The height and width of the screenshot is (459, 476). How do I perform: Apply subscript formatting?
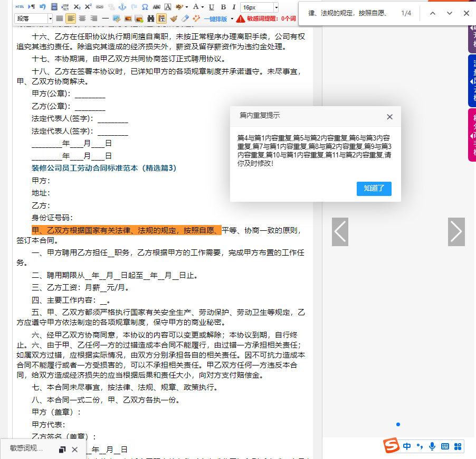(77, 7)
